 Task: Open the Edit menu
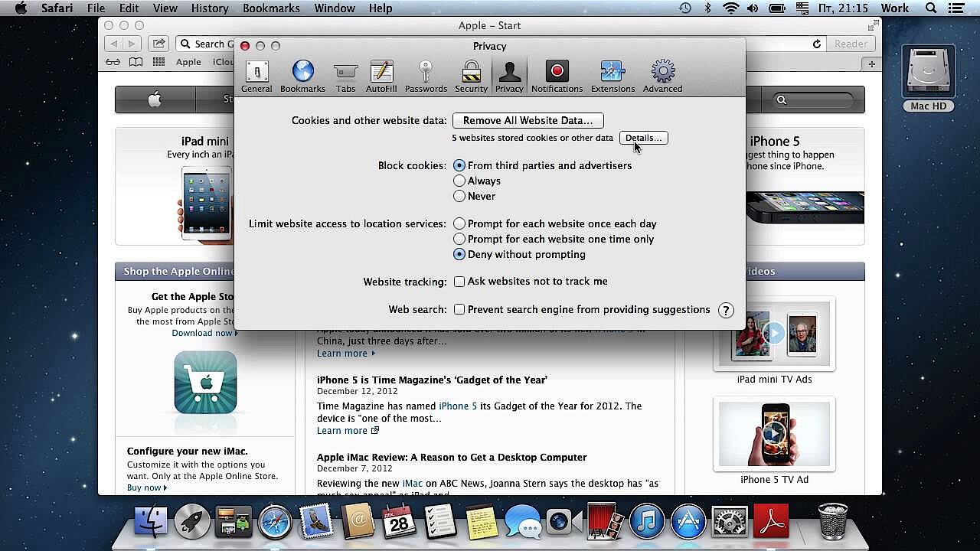click(x=129, y=8)
